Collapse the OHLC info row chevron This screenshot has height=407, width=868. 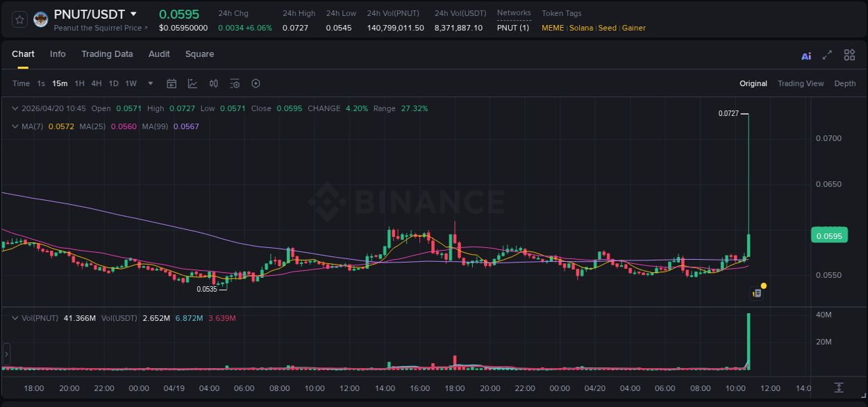15,108
